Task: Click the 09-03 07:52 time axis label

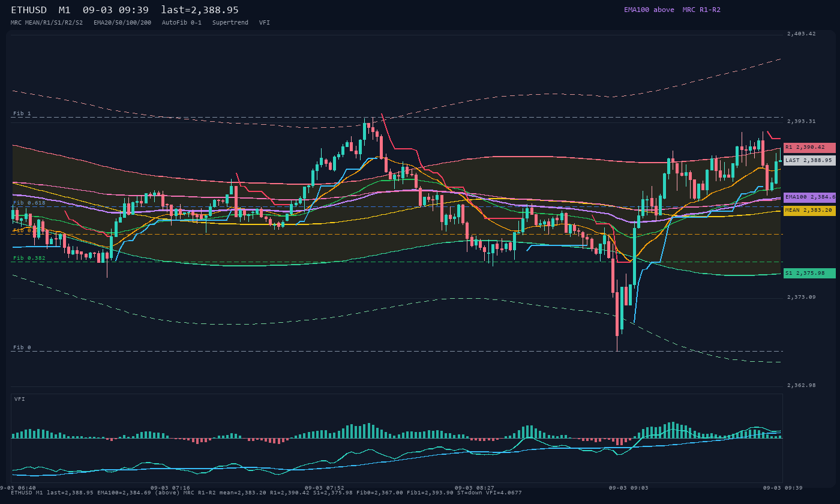Action: tap(325, 488)
